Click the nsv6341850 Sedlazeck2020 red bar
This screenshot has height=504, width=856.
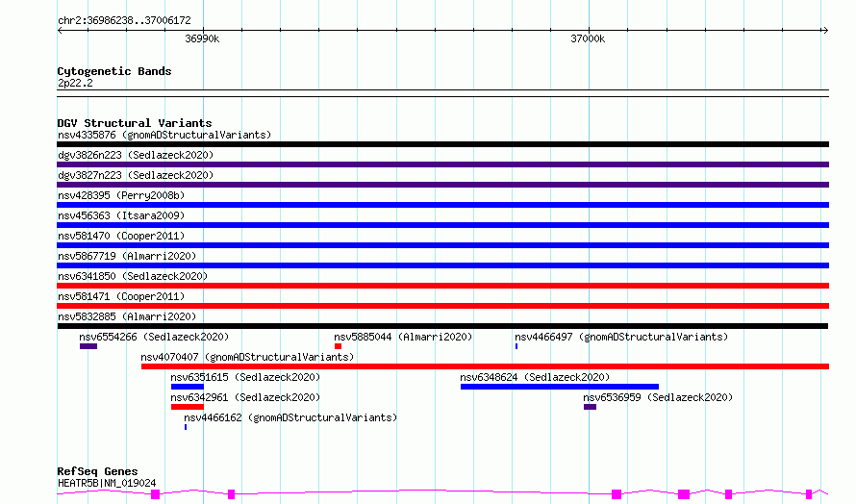[442, 286]
